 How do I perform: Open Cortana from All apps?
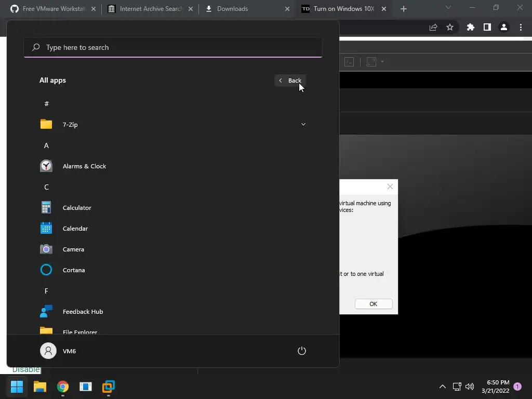(x=172, y=270)
